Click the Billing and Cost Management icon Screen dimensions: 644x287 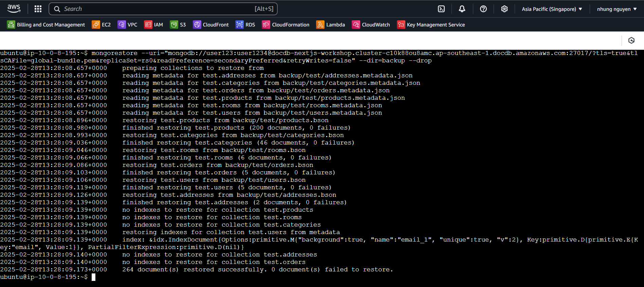[11, 25]
